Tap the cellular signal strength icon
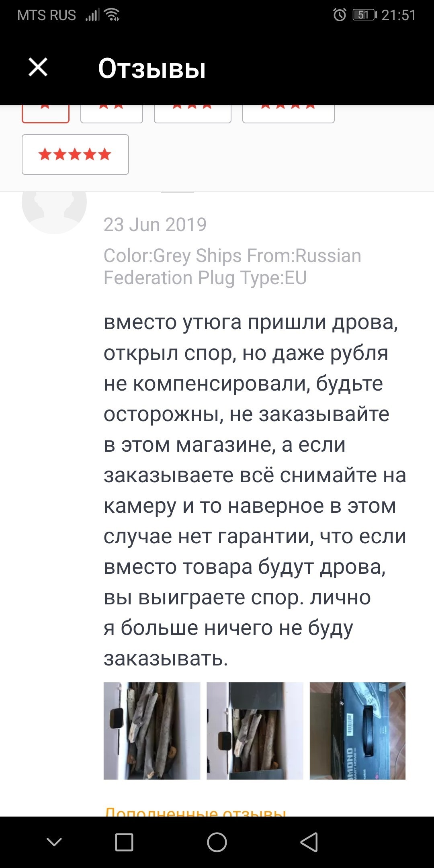Screen dimensions: 434x868 92,15
